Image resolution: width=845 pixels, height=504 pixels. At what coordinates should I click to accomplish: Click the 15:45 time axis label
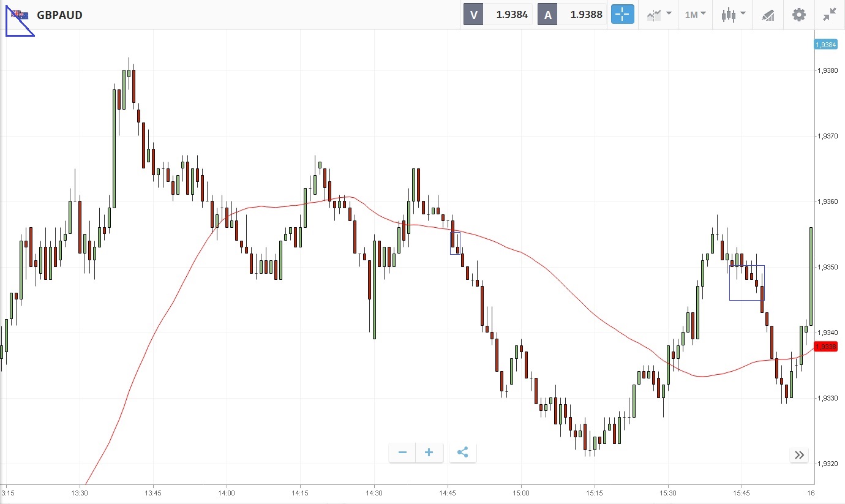point(742,493)
